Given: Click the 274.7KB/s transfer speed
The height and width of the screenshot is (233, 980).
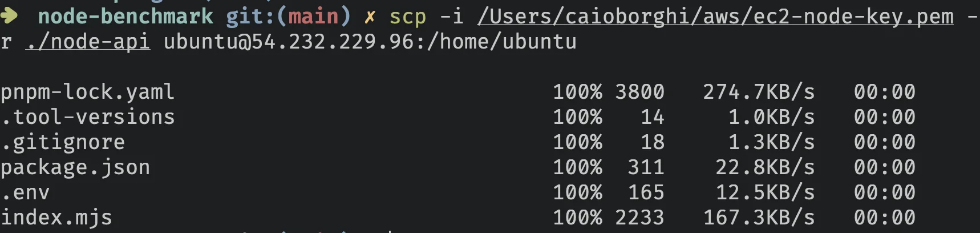Looking at the screenshot, I should point(759,92).
